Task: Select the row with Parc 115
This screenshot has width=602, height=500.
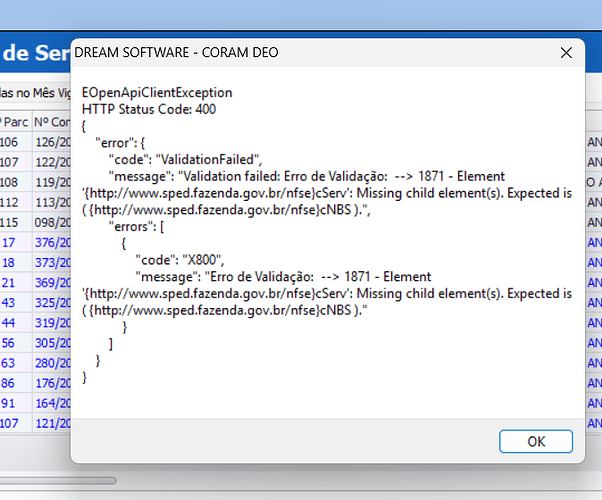Action: pyautogui.click(x=15, y=222)
